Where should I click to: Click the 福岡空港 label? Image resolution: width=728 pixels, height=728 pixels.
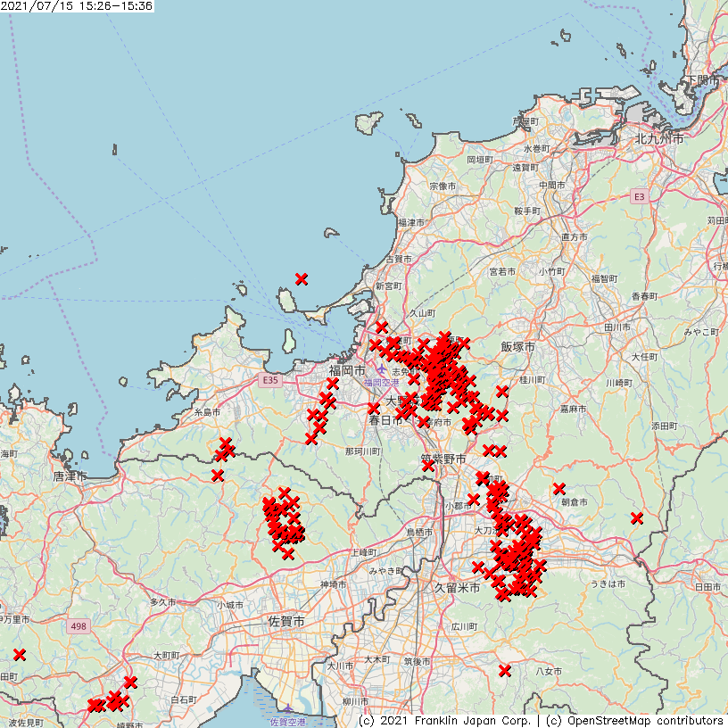381,383
